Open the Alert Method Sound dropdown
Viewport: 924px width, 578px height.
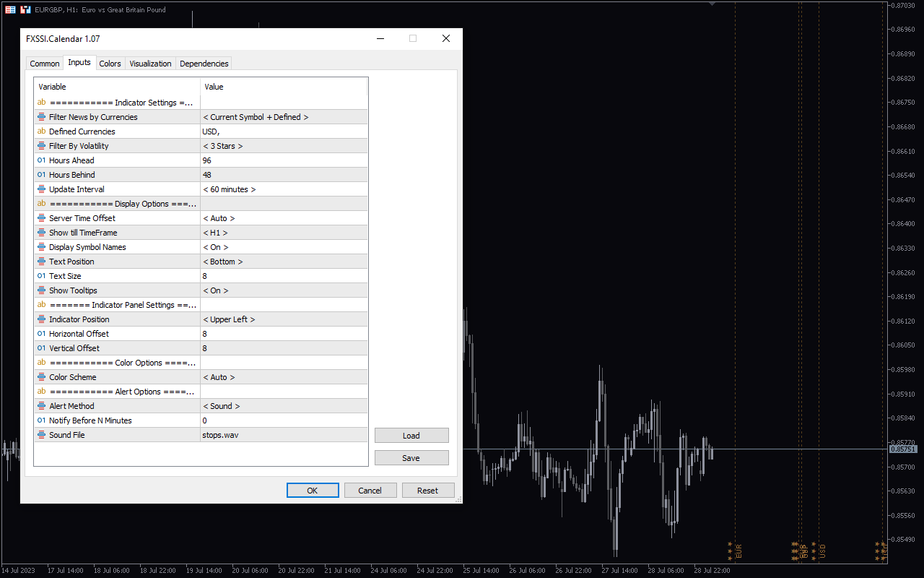(284, 406)
